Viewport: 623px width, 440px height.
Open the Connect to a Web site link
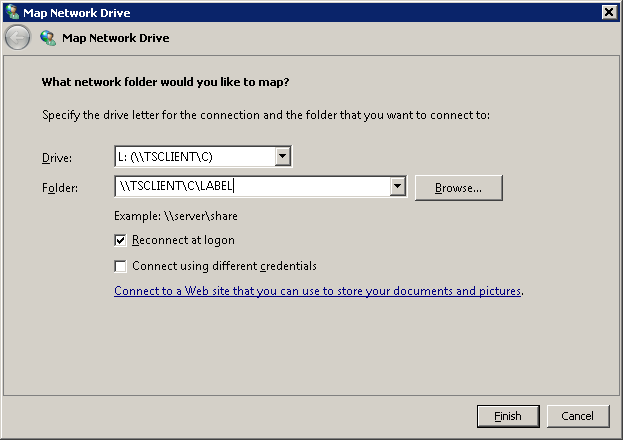point(317,291)
